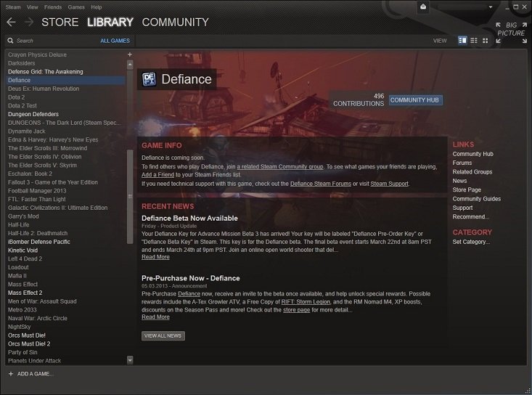Image resolution: width=532 pixels, height=395 pixels.
Task: Click ADD A GAME at bottom
Action: click(31, 374)
